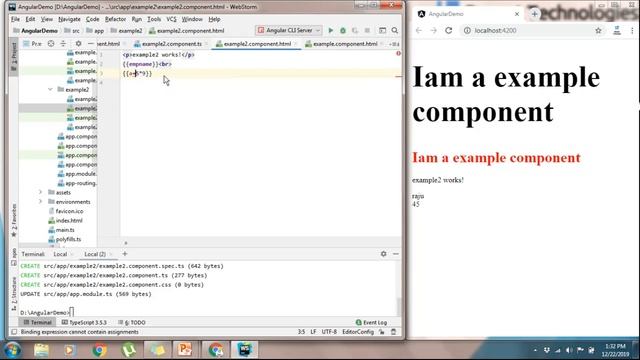This screenshot has height=360, width=640.
Task: Click the Search Everywhere magnifier icon
Action: pos(395,31)
